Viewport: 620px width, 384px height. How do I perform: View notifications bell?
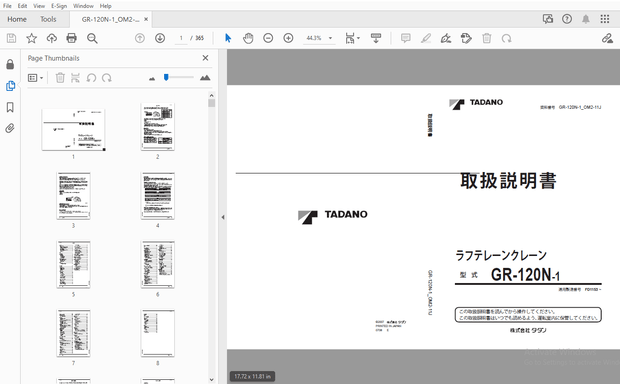pos(586,19)
